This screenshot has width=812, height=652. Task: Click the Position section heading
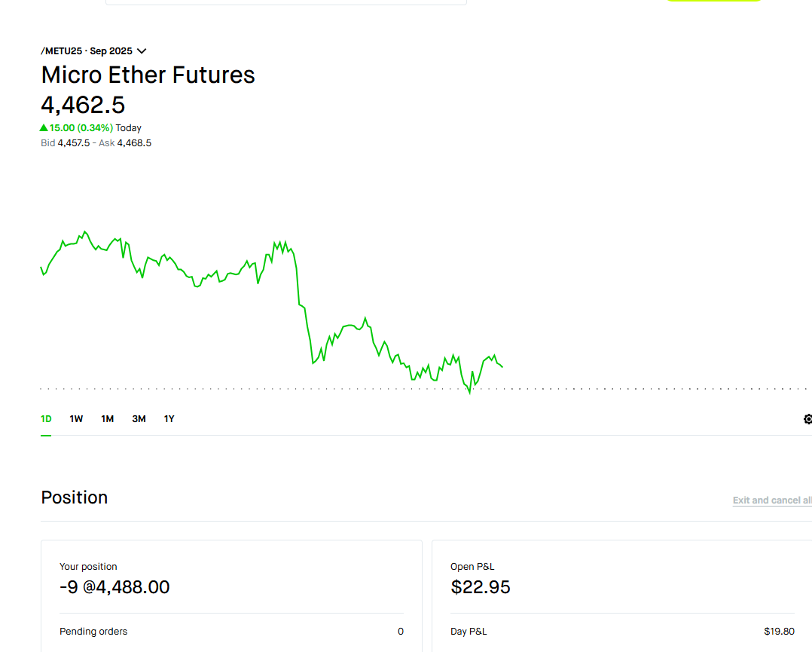point(75,497)
